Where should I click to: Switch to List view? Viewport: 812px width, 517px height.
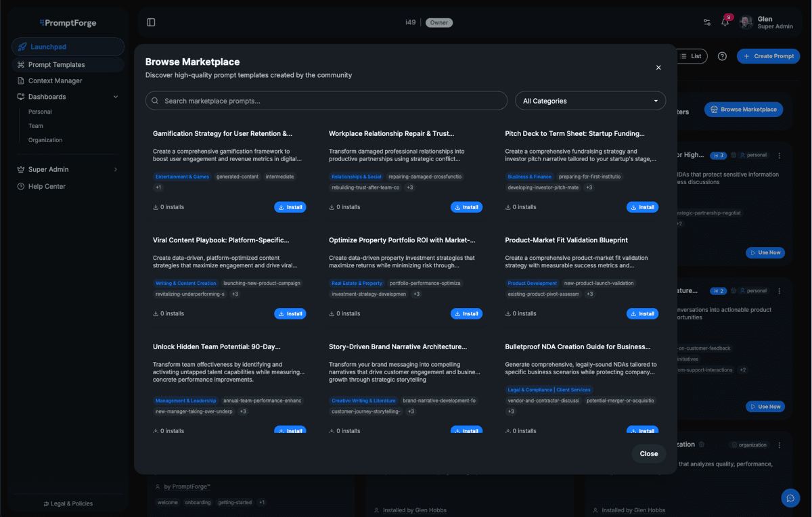point(692,56)
